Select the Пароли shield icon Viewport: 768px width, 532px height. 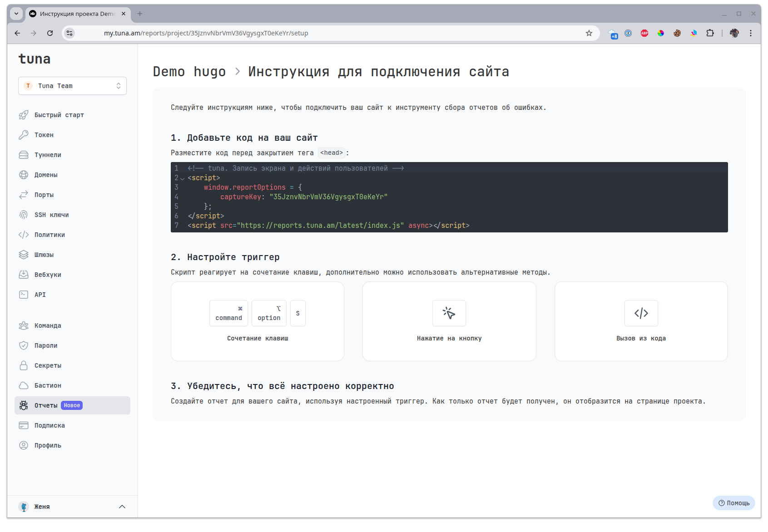tap(24, 345)
